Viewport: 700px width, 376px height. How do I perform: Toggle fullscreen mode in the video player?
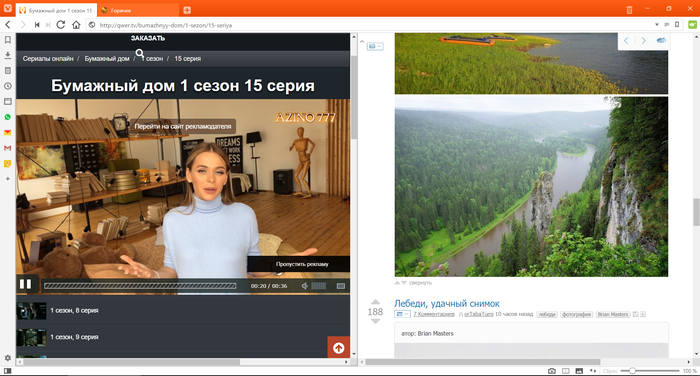(341, 286)
